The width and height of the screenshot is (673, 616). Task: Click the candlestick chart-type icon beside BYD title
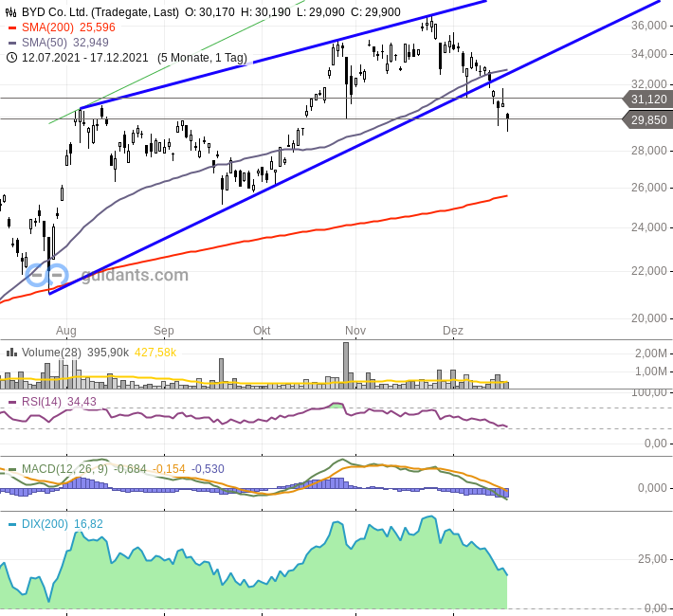point(11,12)
